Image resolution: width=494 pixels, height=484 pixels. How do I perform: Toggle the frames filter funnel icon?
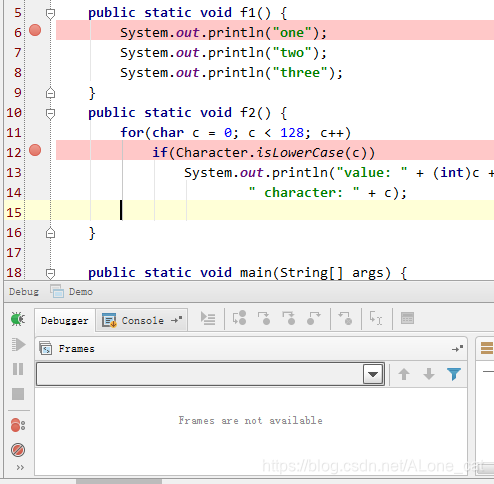[x=454, y=374]
